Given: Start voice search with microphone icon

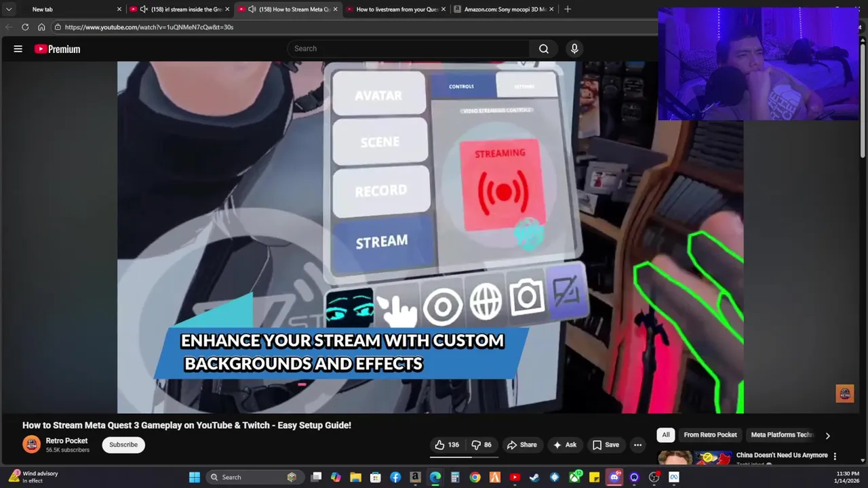Looking at the screenshot, I should coord(574,49).
